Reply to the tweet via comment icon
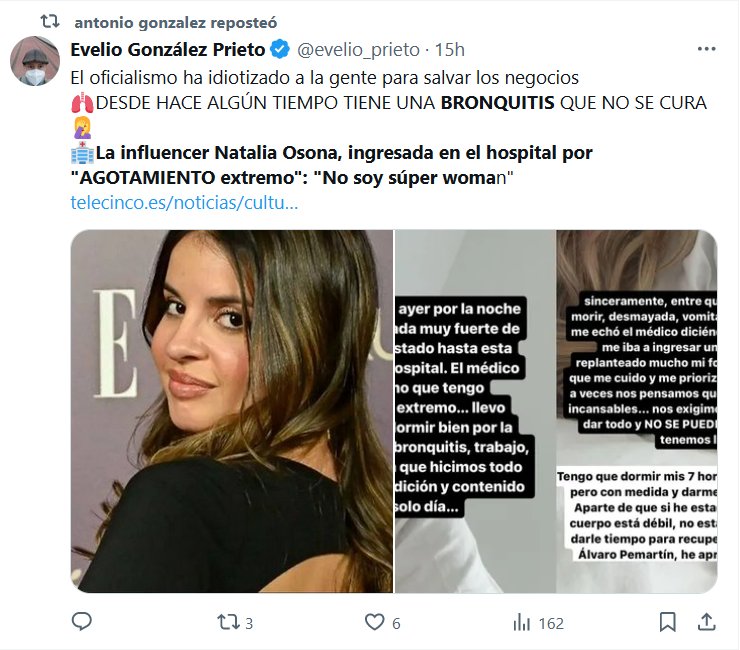The width and height of the screenshot is (740, 650). tap(82, 622)
